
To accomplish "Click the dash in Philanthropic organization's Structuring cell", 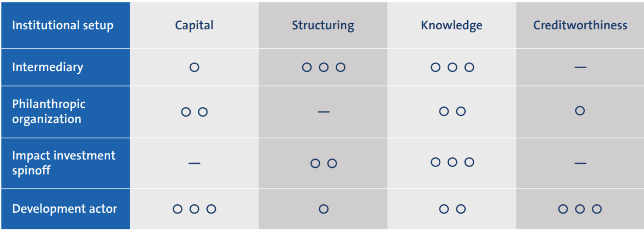I will (324, 112).
